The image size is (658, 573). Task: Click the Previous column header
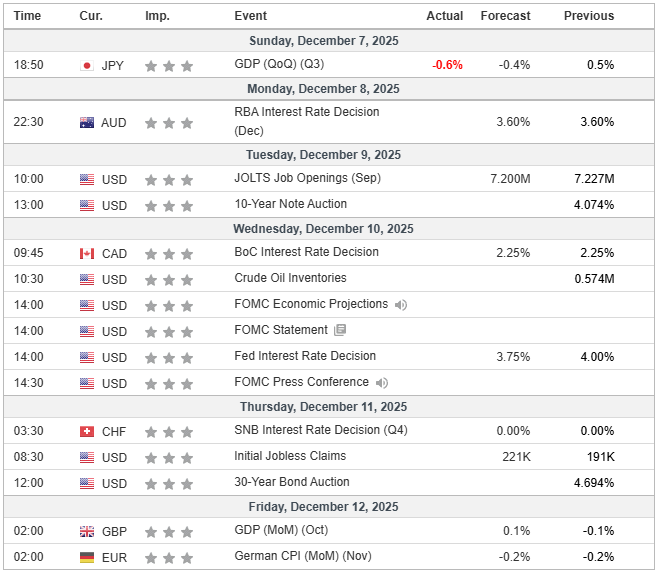(x=589, y=16)
